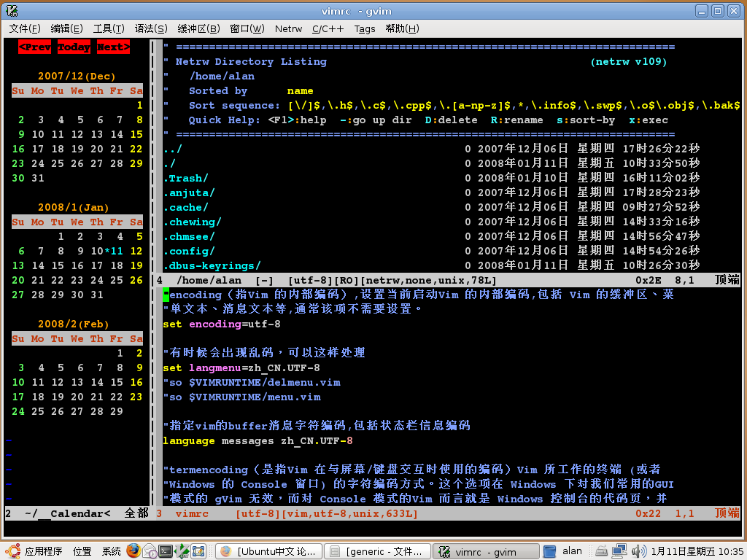The width and height of the screenshot is (747, 560).
Task: Go to later months with Next>
Action: tap(113, 47)
